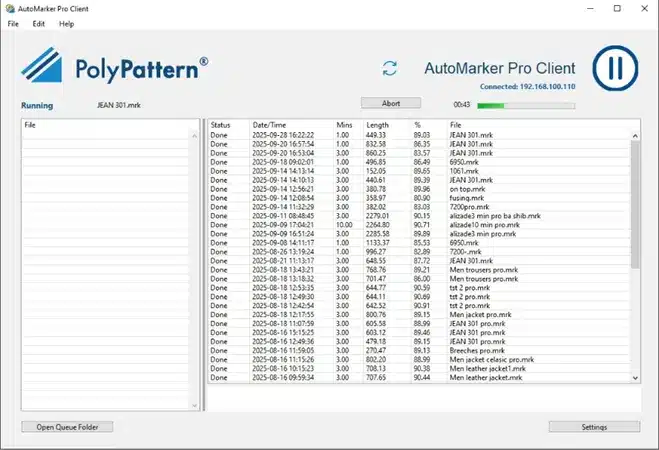Sort results by the Date/Time column header
The image size is (659, 450).
tap(269, 125)
